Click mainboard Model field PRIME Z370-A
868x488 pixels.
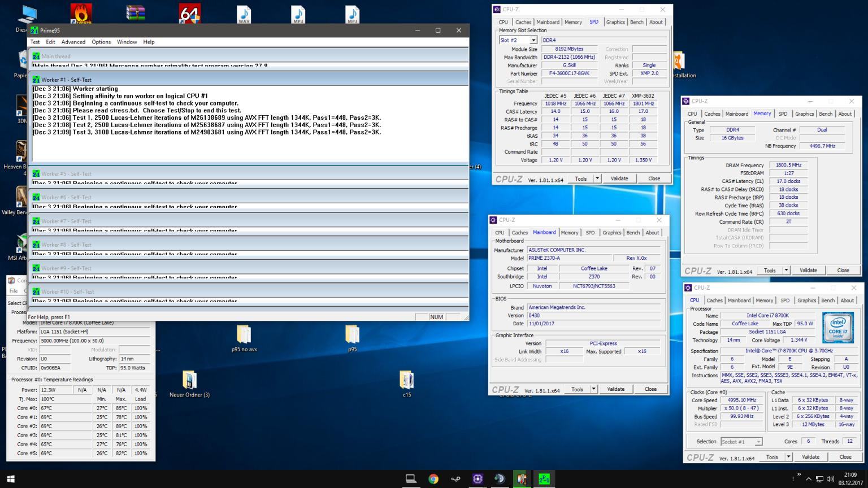(x=570, y=258)
